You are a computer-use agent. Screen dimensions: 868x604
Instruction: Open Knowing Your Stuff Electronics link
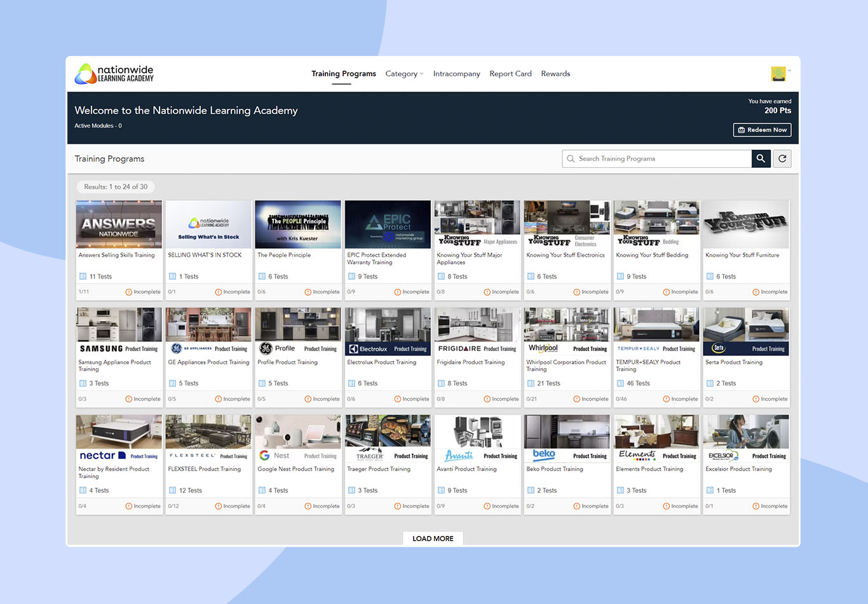(566, 255)
